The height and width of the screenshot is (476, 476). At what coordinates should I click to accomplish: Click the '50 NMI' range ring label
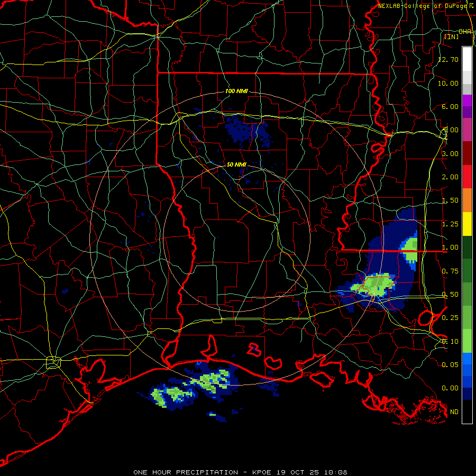pos(236,164)
